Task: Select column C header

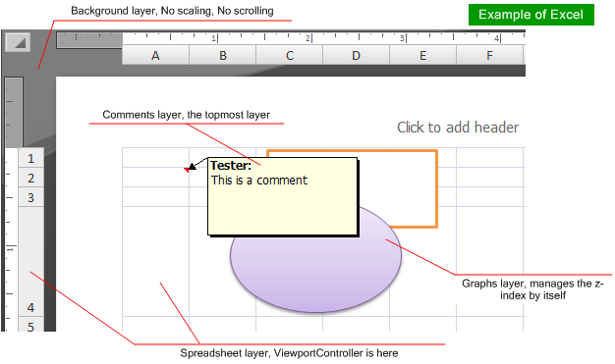Action: [x=290, y=56]
